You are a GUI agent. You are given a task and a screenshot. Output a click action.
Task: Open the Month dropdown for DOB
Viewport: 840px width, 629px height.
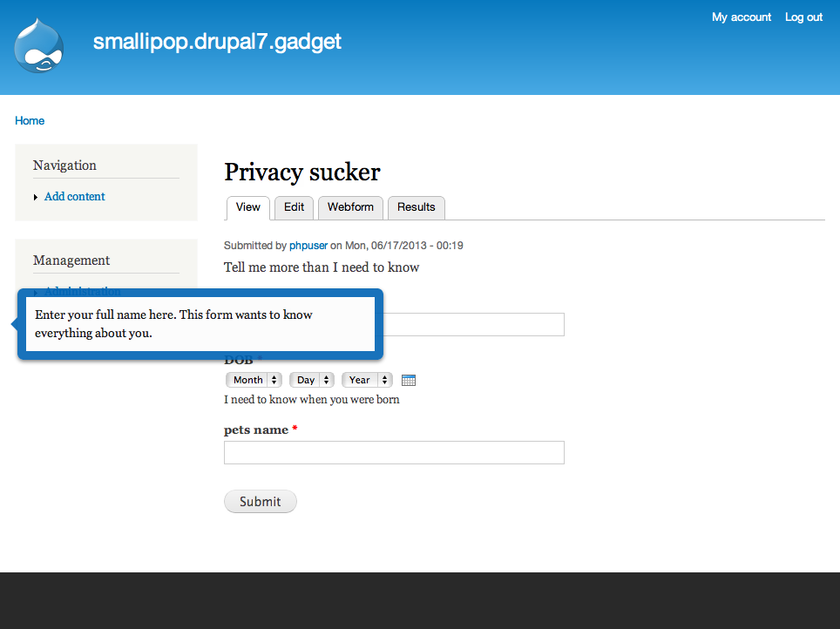coord(254,380)
